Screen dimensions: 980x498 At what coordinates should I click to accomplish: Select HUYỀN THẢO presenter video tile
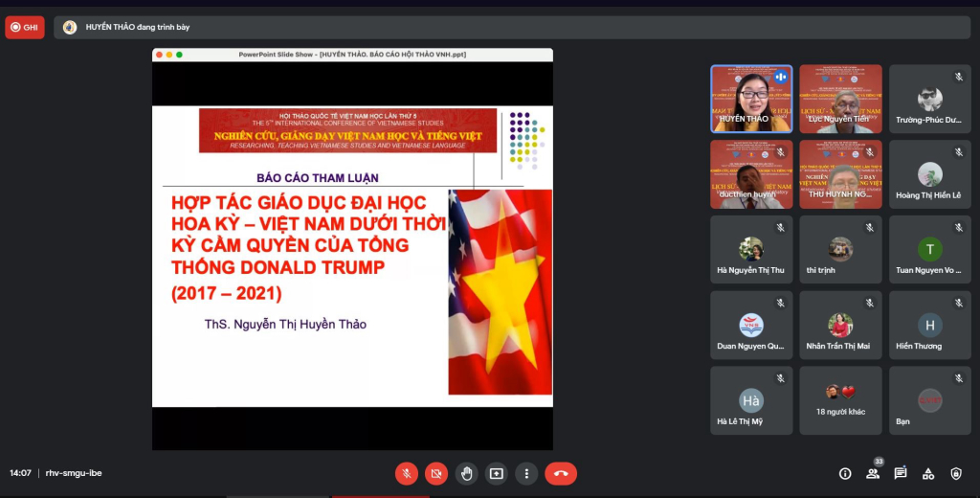pos(751,99)
